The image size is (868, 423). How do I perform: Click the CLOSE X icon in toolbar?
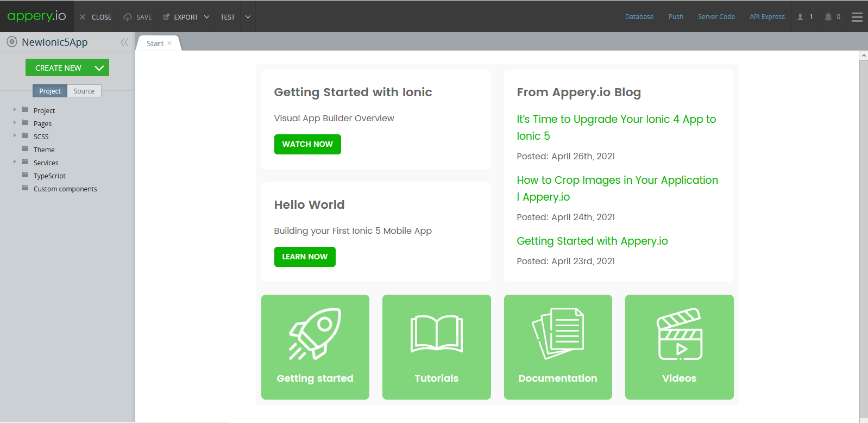(83, 17)
